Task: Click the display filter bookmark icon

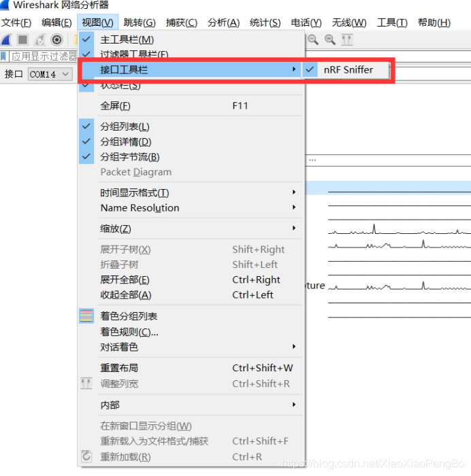Action: [3, 56]
